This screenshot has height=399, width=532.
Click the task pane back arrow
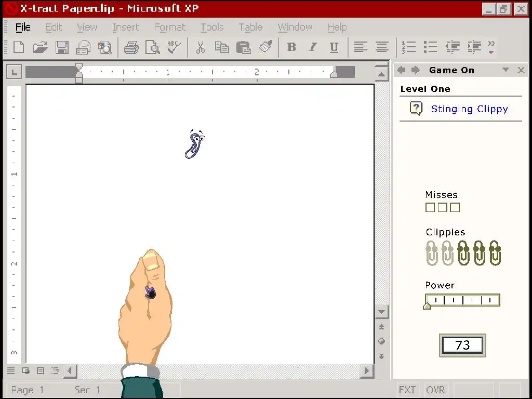(401, 70)
